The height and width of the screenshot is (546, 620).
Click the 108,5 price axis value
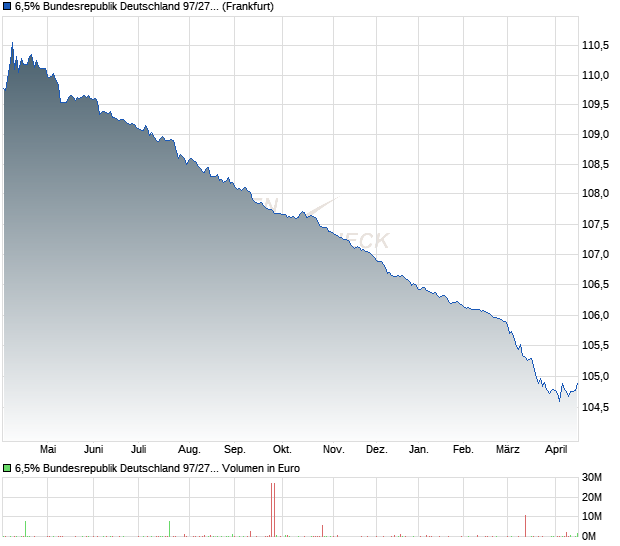click(595, 164)
